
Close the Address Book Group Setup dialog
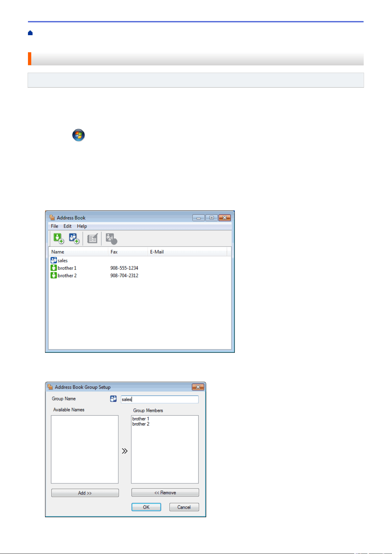(x=198, y=387)
